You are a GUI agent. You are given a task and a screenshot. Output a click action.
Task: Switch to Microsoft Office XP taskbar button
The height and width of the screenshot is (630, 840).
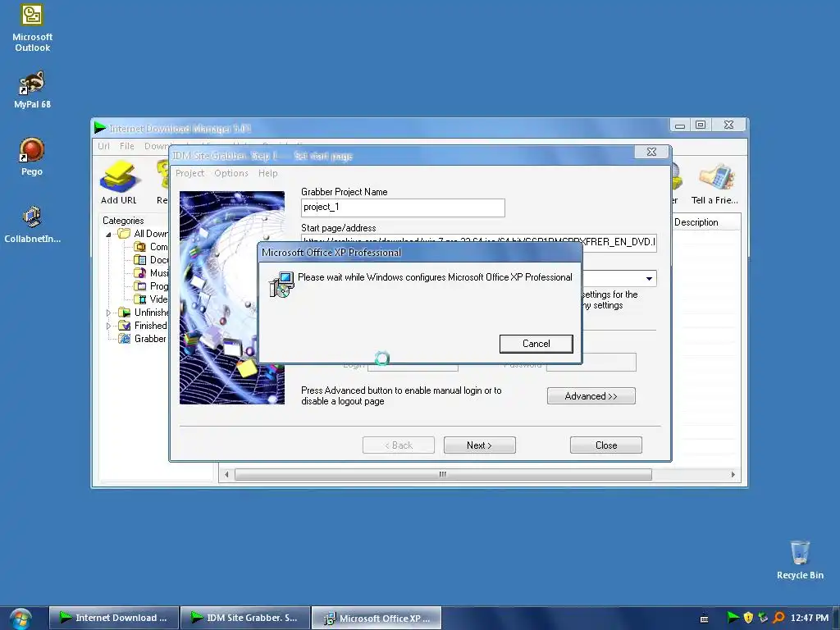(377, 618)
